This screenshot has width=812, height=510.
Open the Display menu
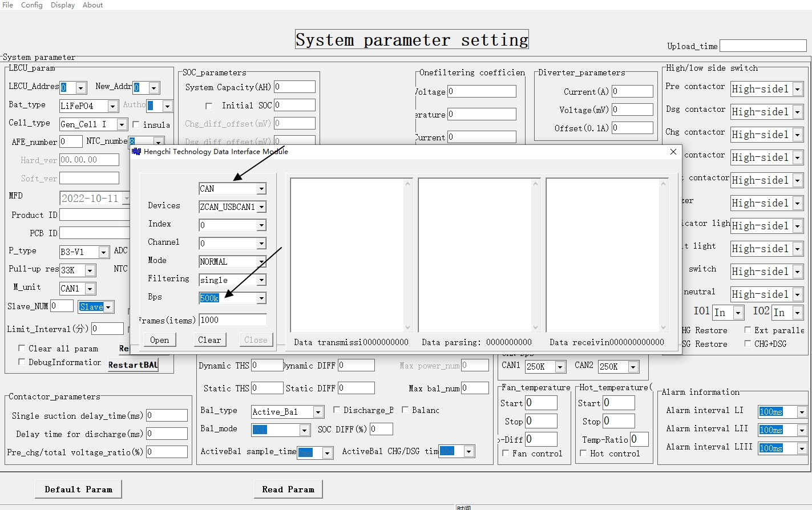point(63,5)
